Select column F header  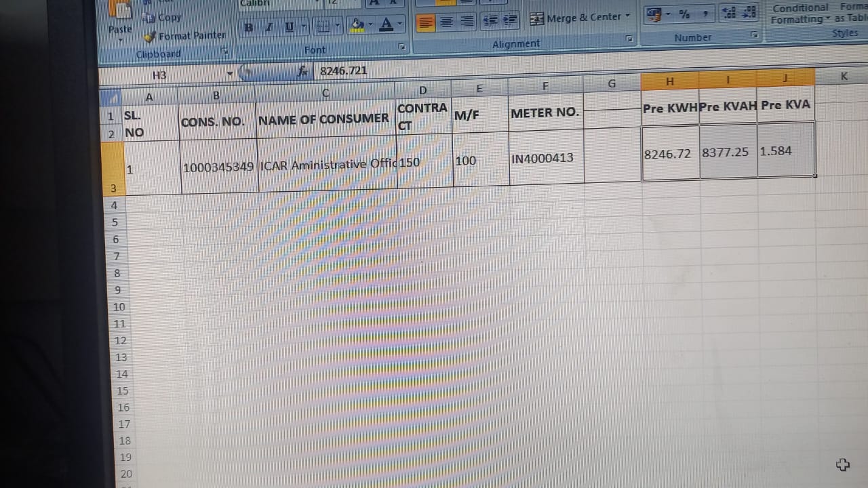point(545,86)
